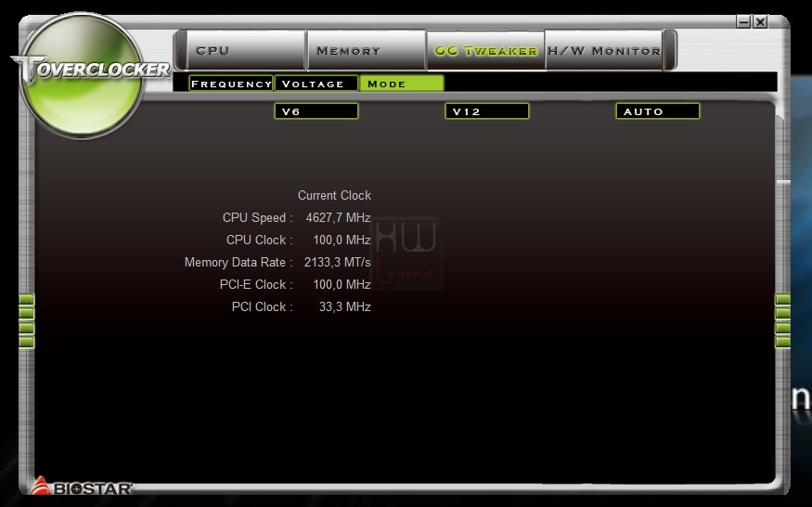Click the CPU Clock label
This screenshot has width=812, height=507.
260,240
